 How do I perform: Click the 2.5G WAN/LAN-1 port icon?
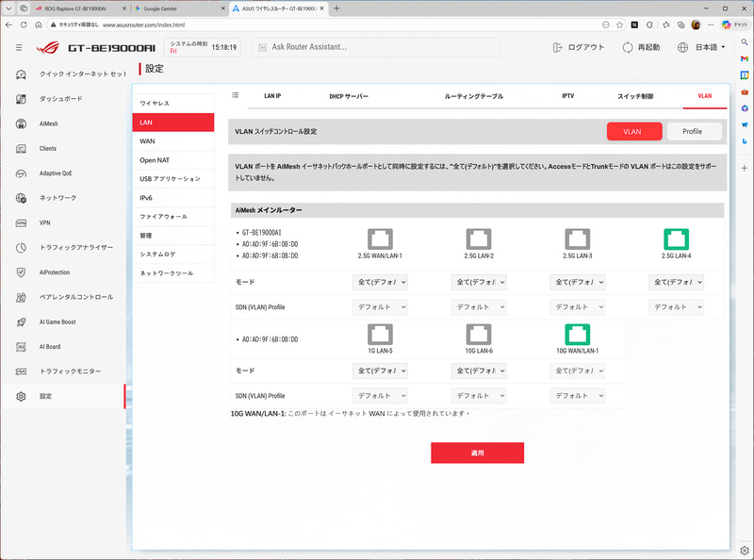point(380,239)
